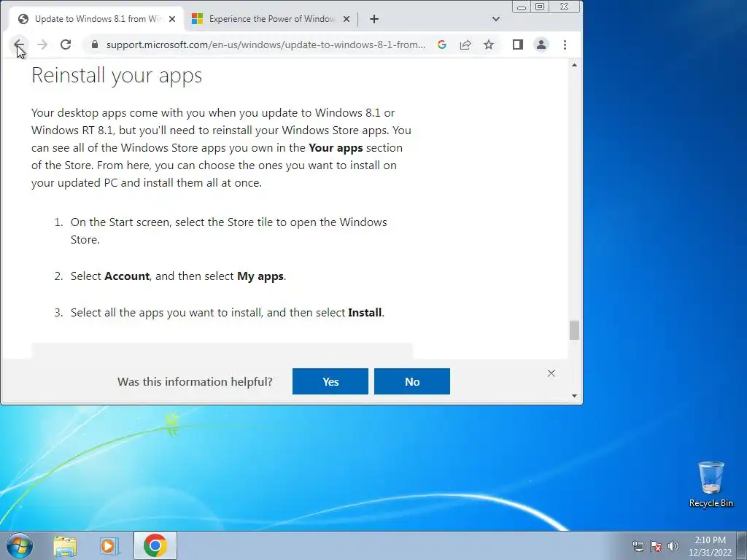Click the page scrollbar up arrow
747x560 pixels.
tap(574, 65)
